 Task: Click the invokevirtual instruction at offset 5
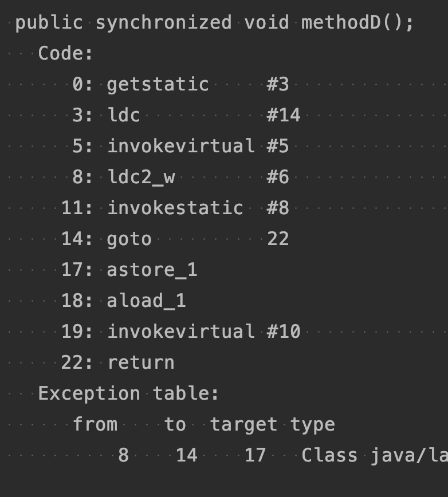tap(181, 147)
